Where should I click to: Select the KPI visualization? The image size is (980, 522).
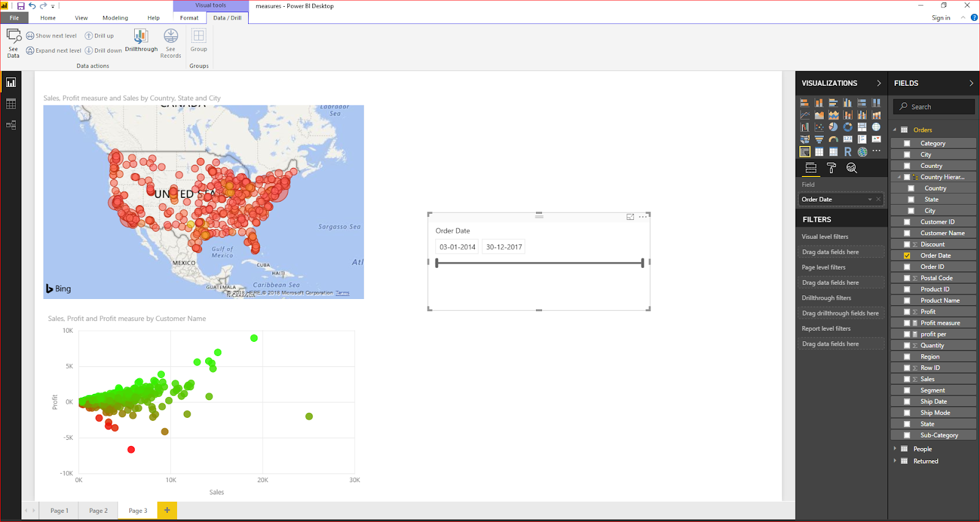[876, 140]
